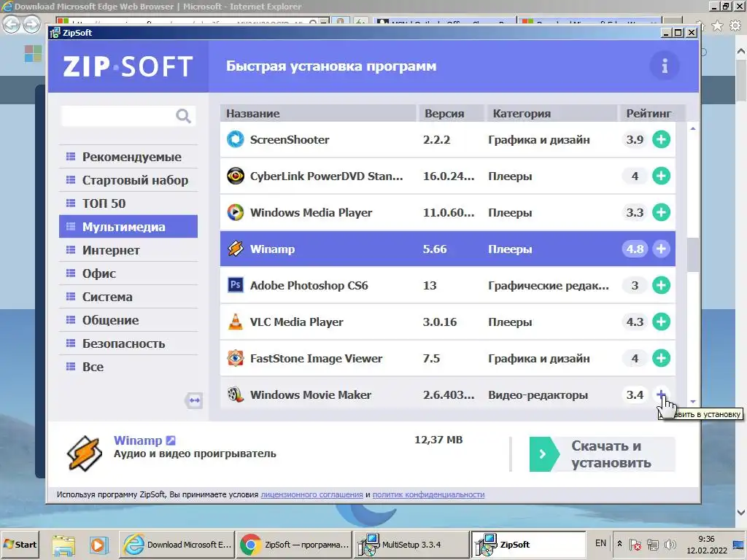Select the Мультимедиа category
Image resolution: width=747 pixels, height=560 pixels.
128,227
